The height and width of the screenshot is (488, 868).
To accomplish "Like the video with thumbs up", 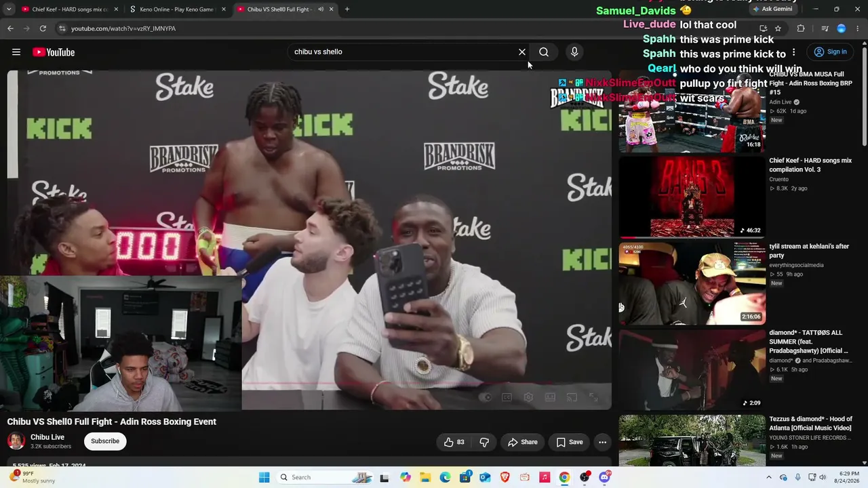I will 454,442.
